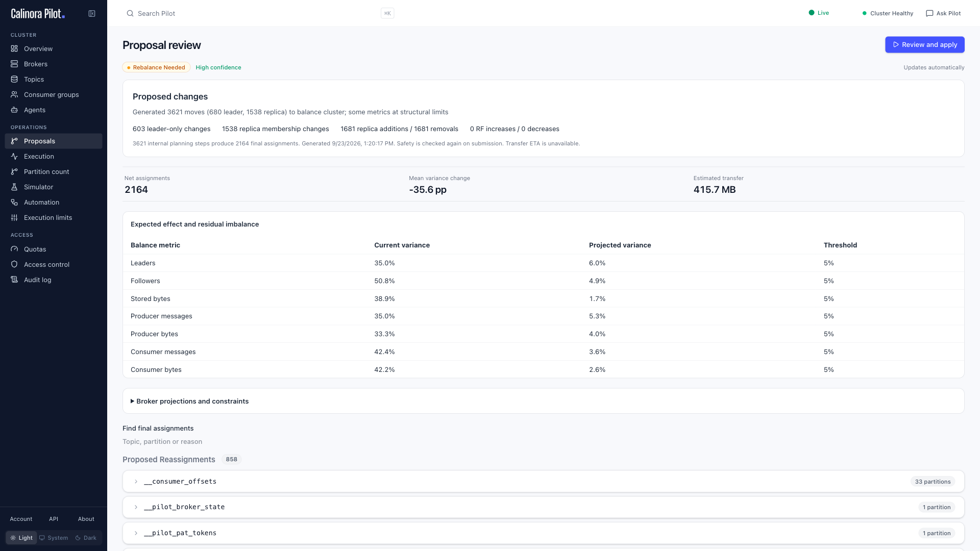Click the Overview grid icon
The image size is (980, 551).
(x=14, y=48)
